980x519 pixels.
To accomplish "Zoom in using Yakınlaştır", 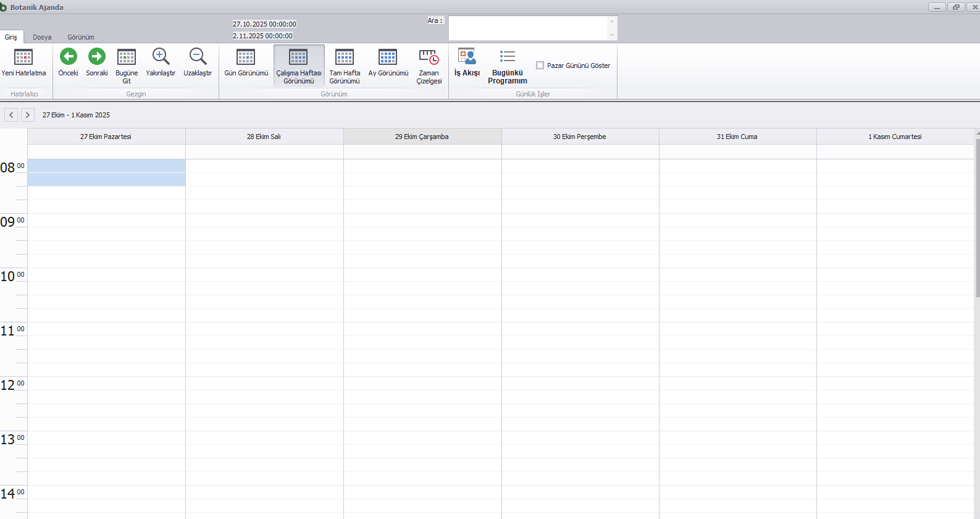I will 161,57.
